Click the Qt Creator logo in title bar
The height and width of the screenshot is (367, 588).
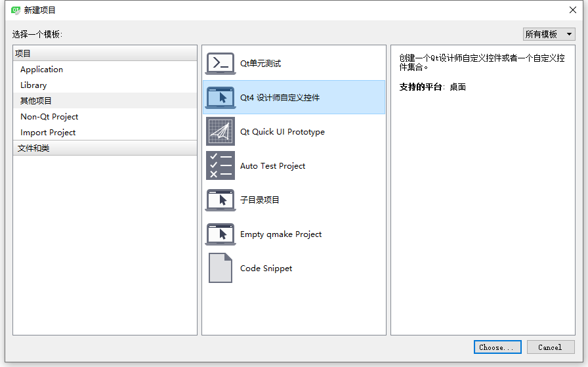(x=16, y=10)
